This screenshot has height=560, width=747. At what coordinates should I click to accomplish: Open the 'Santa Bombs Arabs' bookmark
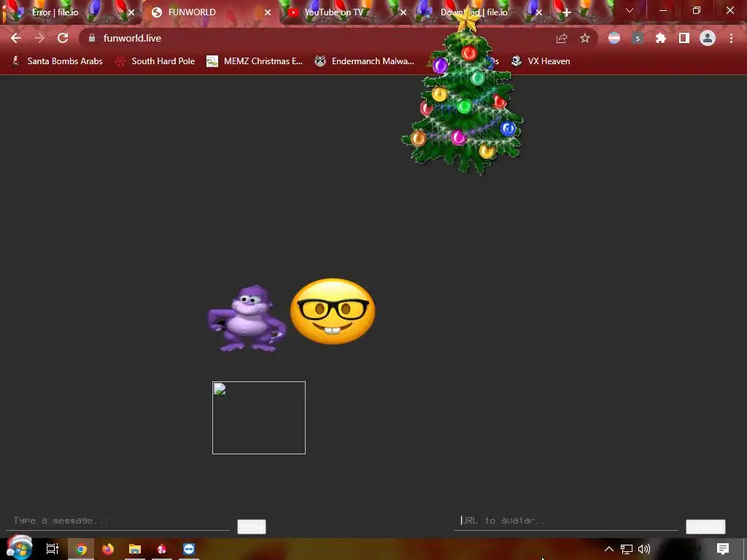(x=58, y=61)
